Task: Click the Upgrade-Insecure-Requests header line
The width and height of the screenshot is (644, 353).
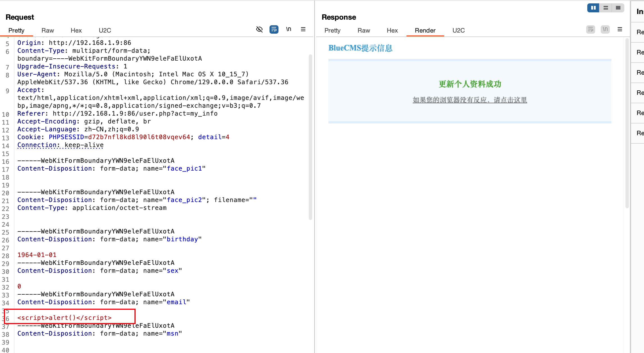Action: pyautogui.click(x=72, y=66)
